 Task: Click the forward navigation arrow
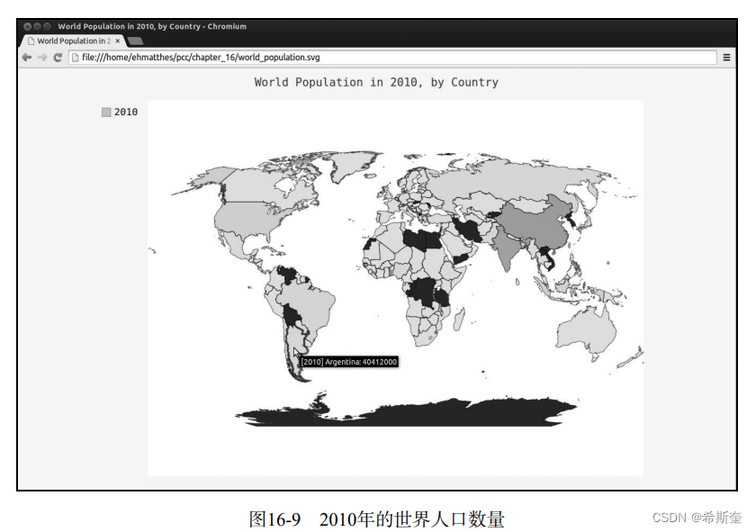coord(40,56)
